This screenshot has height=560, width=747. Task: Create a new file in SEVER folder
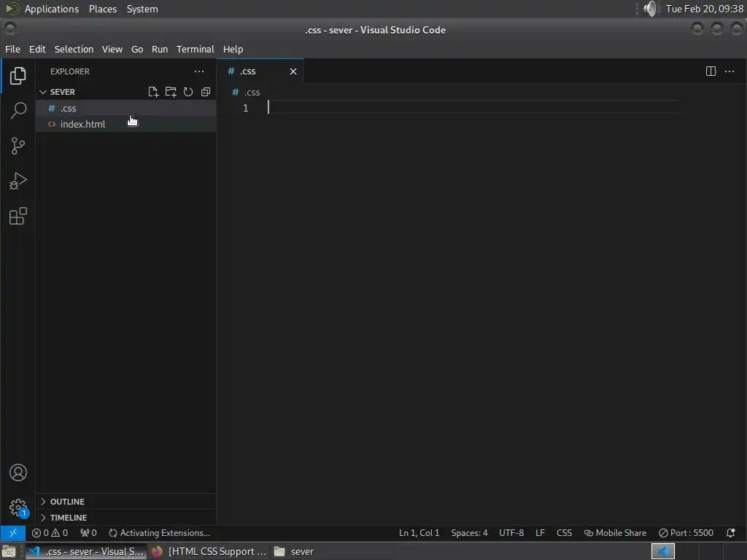(153, 92)
